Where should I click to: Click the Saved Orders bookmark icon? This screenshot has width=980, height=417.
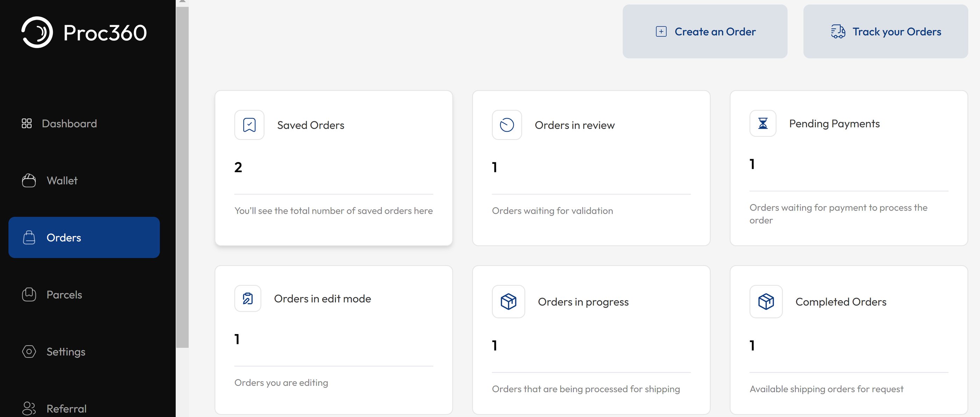click(249, 125)
